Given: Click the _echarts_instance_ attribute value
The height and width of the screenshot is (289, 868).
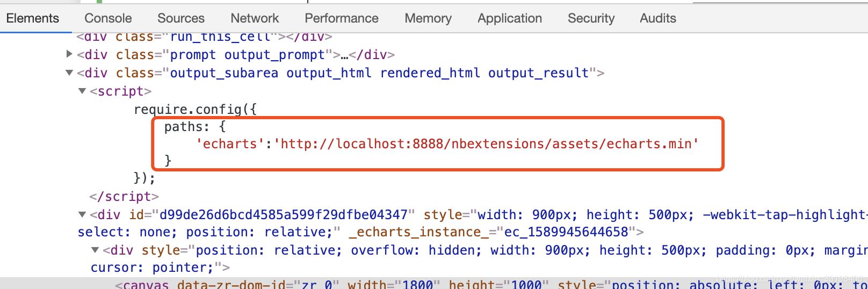Looking at the screenshot, I should coord(566,232).
